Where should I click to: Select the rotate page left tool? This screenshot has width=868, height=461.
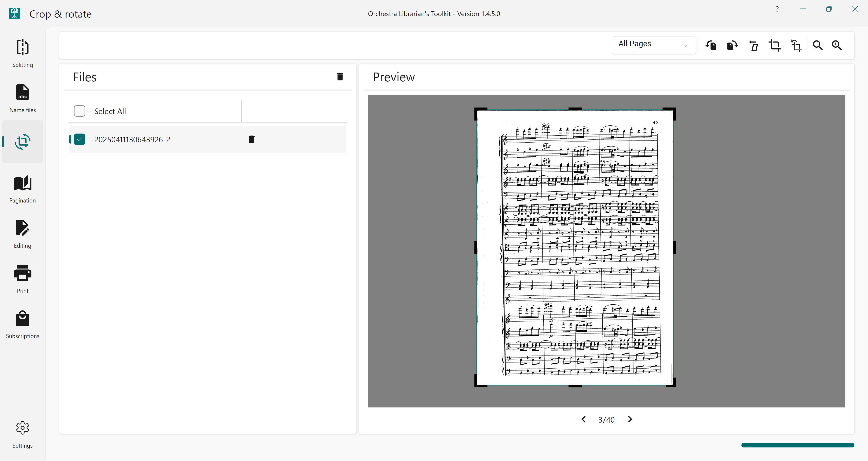(711, 45)
